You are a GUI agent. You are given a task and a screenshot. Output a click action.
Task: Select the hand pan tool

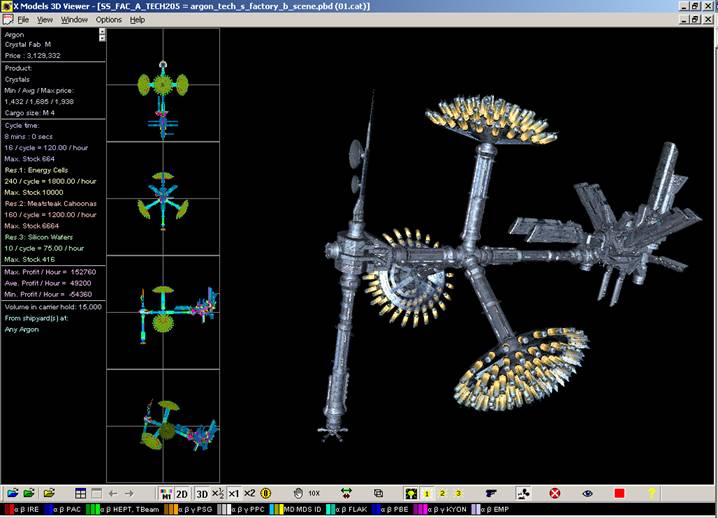pos(297,493)
